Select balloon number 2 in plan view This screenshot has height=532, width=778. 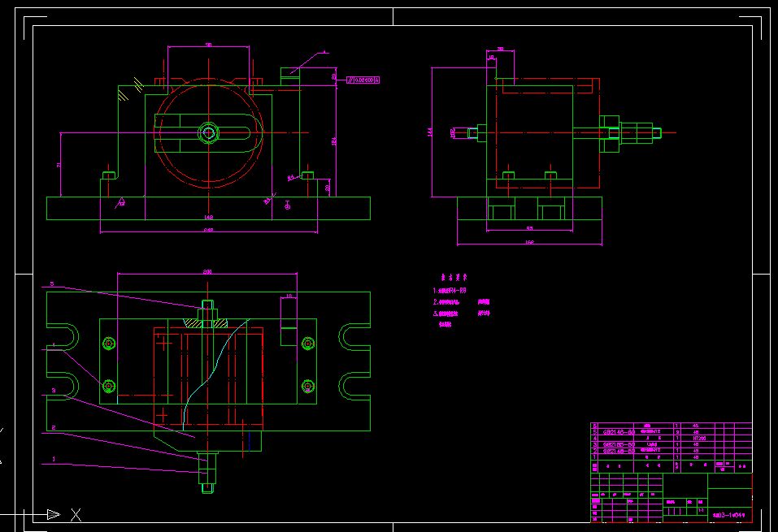[54, 427]
